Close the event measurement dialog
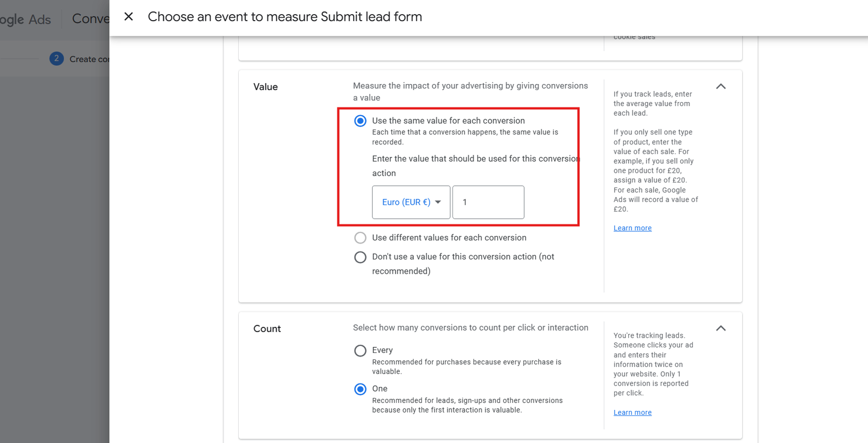Screen dimensions: 868x443 pos(128,16)
